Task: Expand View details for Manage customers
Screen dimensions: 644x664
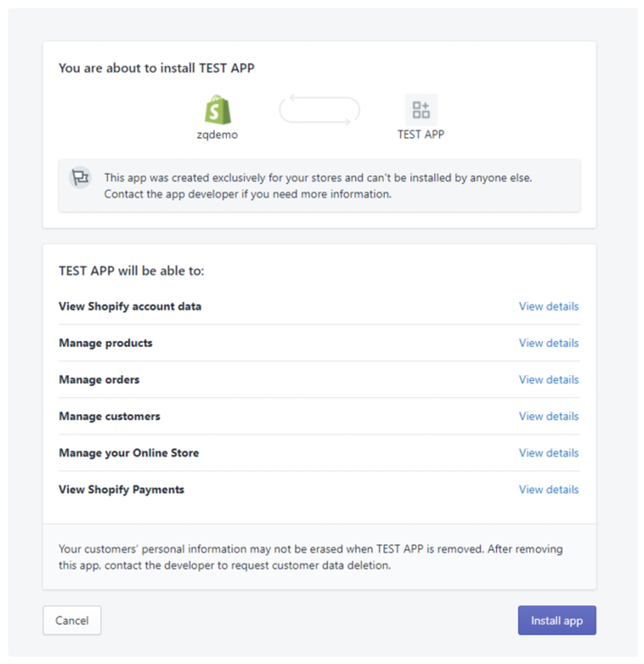Action: (x=548, y=417)
